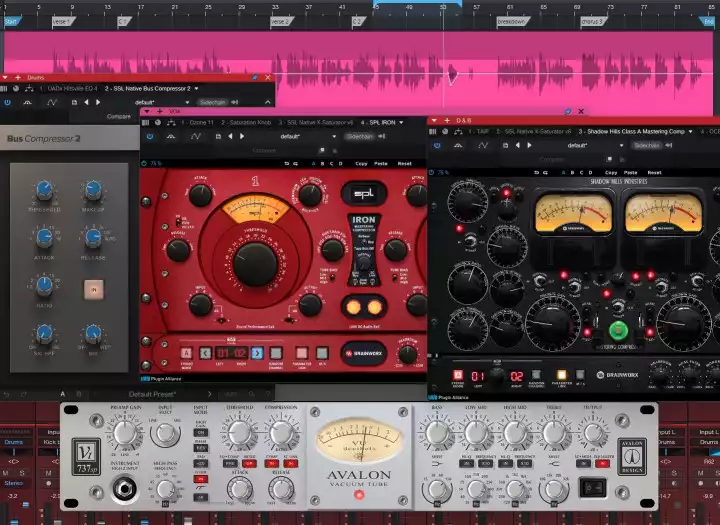Switch to TAIP tab in D&B window
Viewport: 720px width, 525px height.
[x=479, y=132]
